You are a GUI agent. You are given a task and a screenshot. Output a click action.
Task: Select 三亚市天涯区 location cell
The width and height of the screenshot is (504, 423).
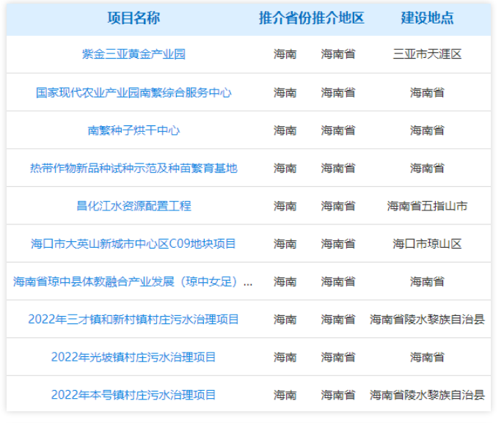(x=427, y=54)
